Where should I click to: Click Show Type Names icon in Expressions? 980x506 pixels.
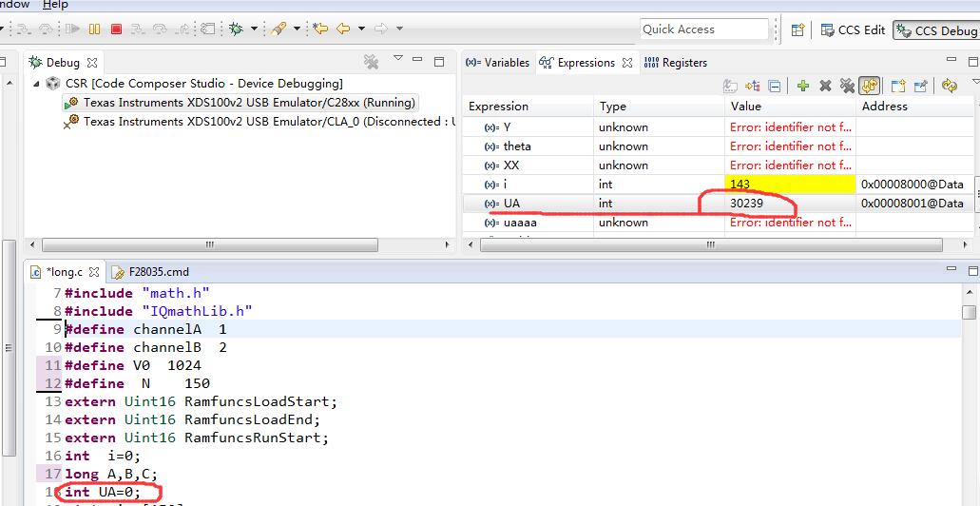point(730,86)
